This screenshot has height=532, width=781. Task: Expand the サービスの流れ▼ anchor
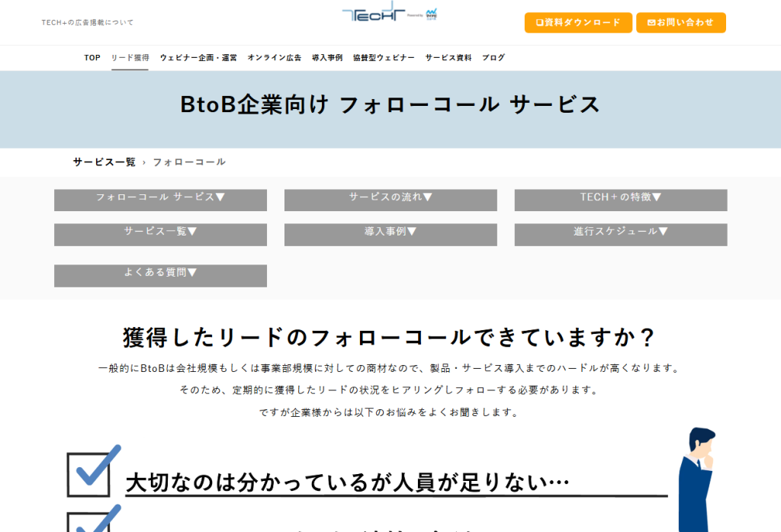click(x=390, y=200)
